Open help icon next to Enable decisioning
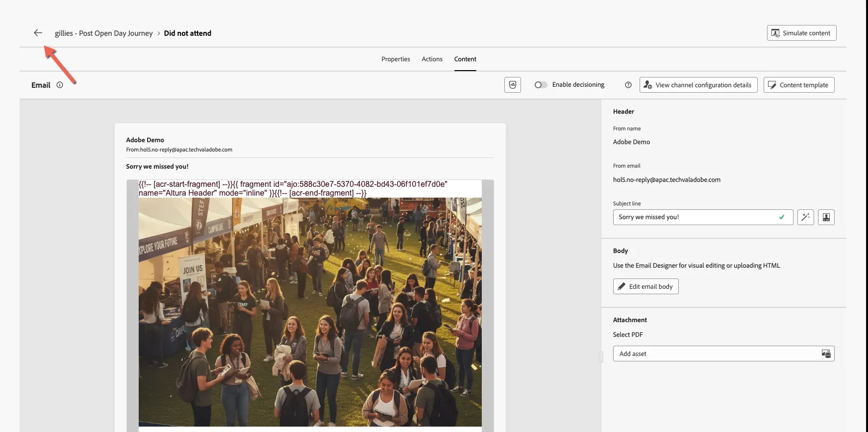Viewport: 868px width, 432px height. (x=628, y=85)
